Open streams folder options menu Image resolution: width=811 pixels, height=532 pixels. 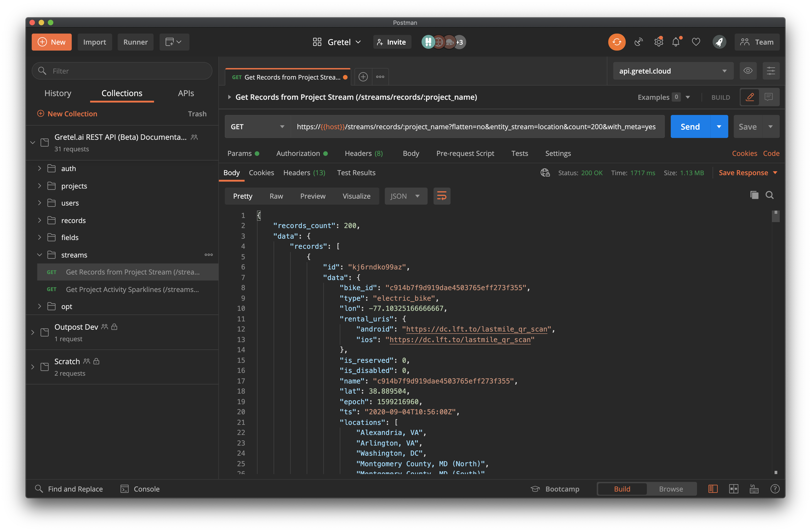(x=208, y=255)
